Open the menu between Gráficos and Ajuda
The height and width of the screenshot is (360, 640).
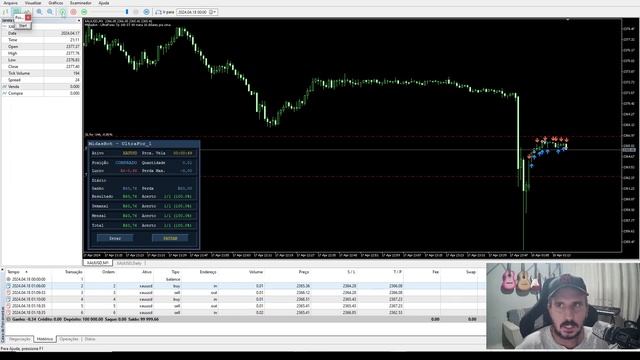click(x=80, y=3)
